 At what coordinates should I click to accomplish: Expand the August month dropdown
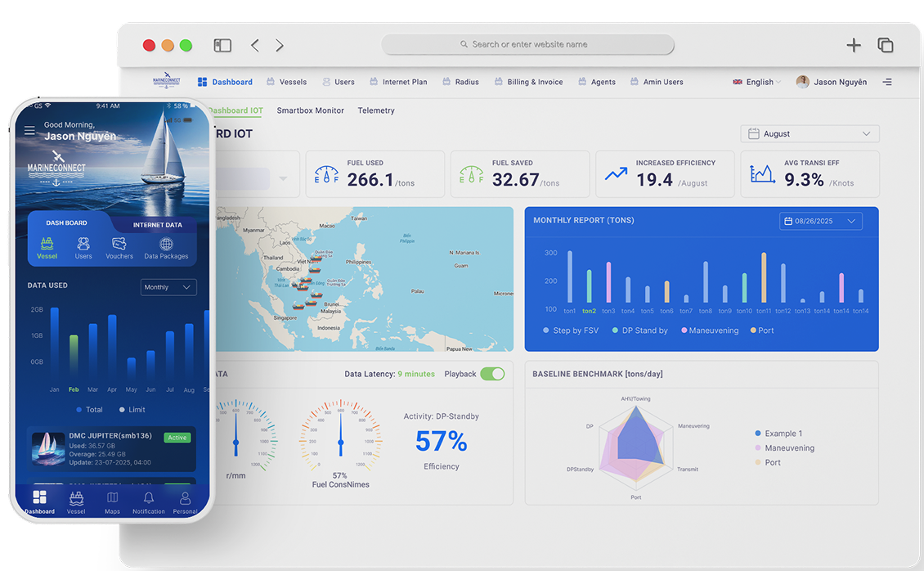[x=810, y=134]
